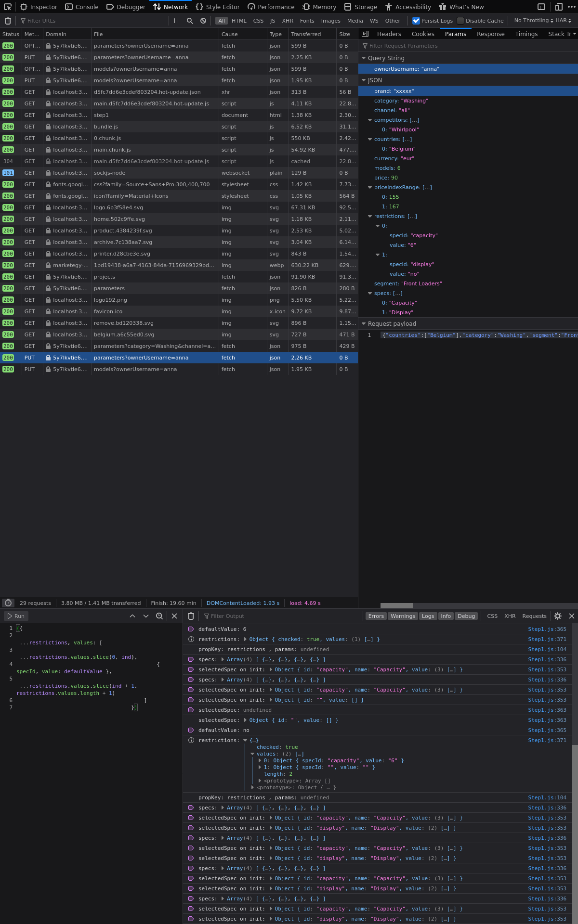
Task: Clear the network request list with trash icon
Action: tap(8, 21)
